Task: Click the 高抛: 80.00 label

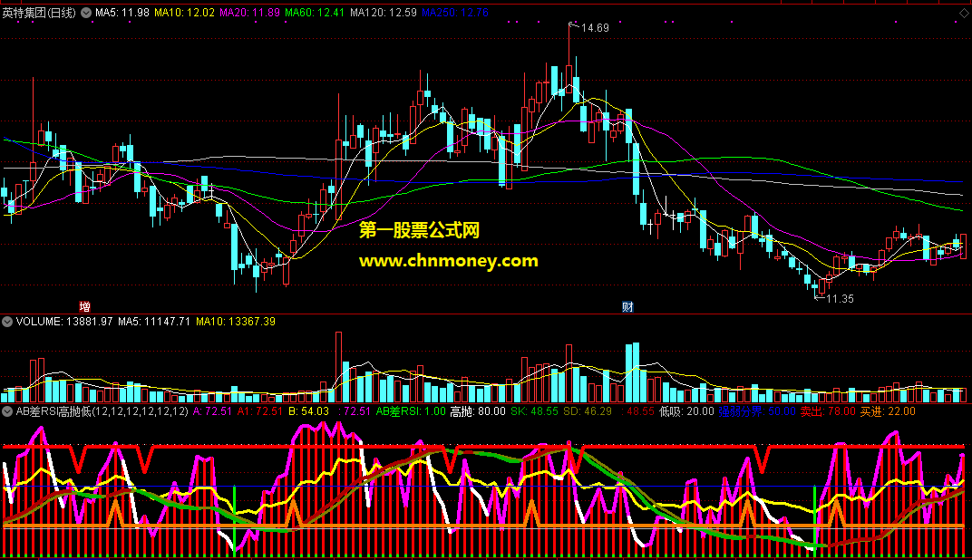Action: [x=477, y=411]
